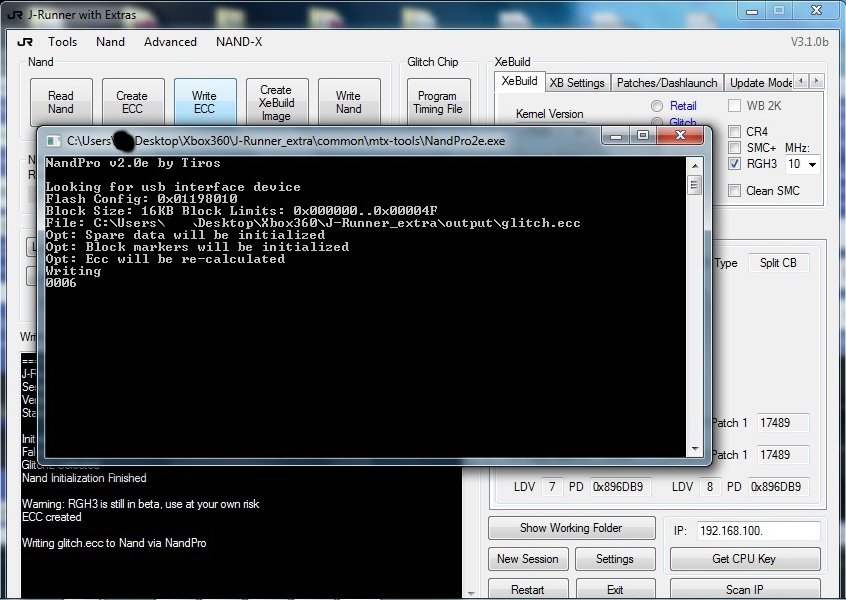Enable the CR4 checkbox

click(x=734, y=131)
